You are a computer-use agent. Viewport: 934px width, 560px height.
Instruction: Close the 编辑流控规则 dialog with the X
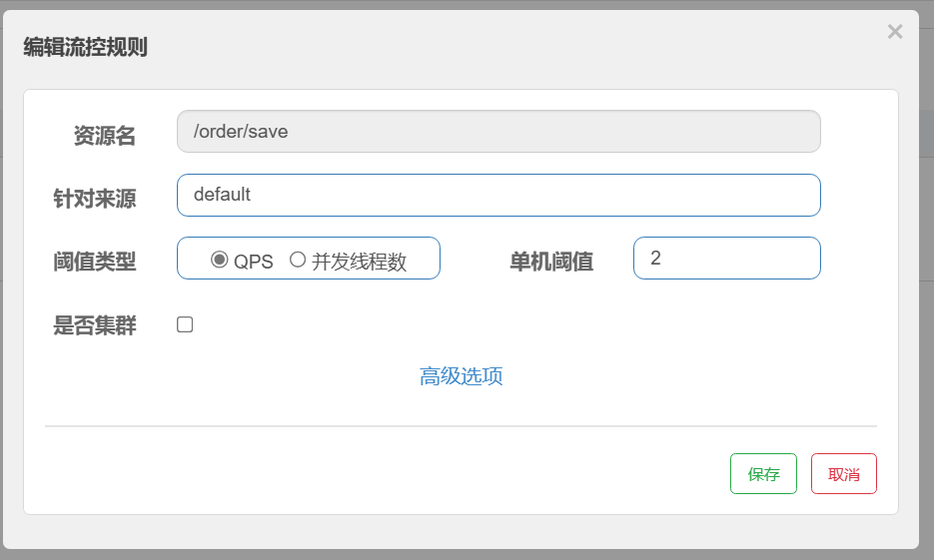pyautogui.click(x=894, y=32)
